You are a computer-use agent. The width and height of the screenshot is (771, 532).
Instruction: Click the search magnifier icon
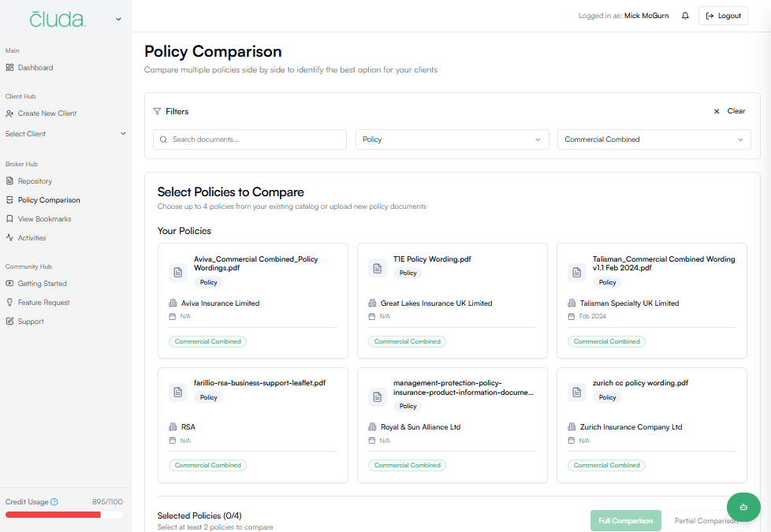(x=163, y=140)
